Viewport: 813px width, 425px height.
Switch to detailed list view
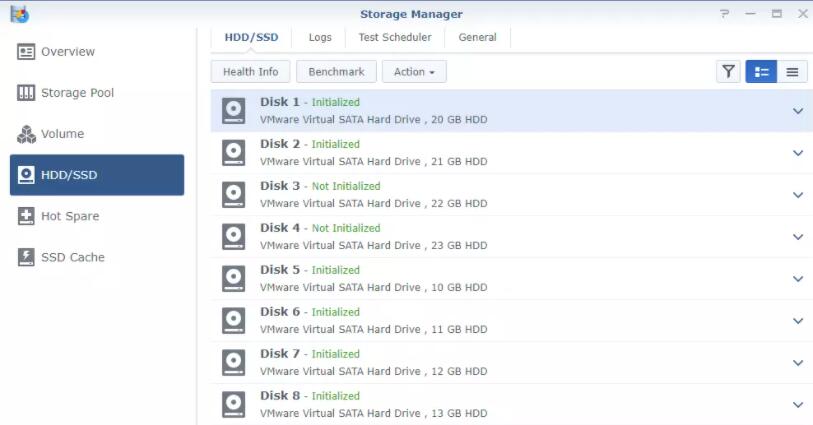point(761,72)
